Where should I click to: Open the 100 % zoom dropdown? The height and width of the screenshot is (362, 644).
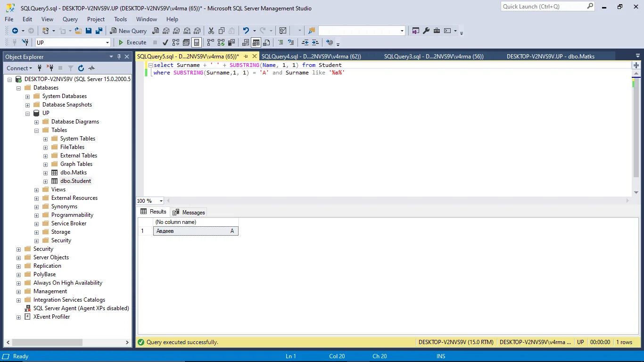[161, 201]
